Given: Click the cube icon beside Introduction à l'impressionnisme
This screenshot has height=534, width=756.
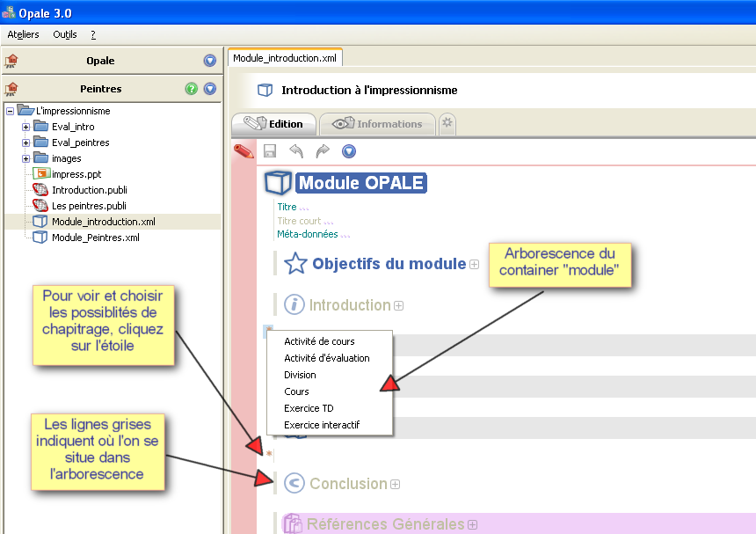Looking at the screenshot, I should click(x=265, y=91).
